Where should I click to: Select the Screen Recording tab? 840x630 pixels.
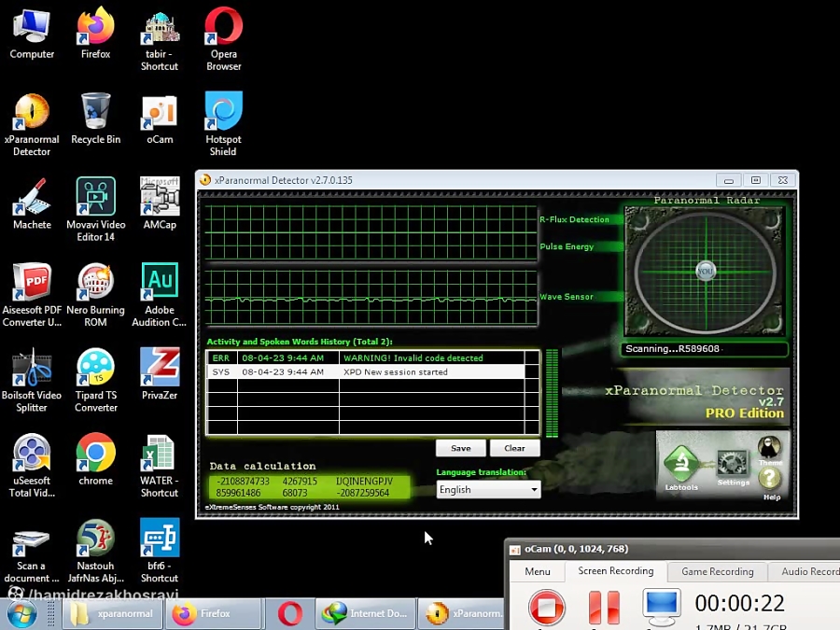[x=615, y=571]
